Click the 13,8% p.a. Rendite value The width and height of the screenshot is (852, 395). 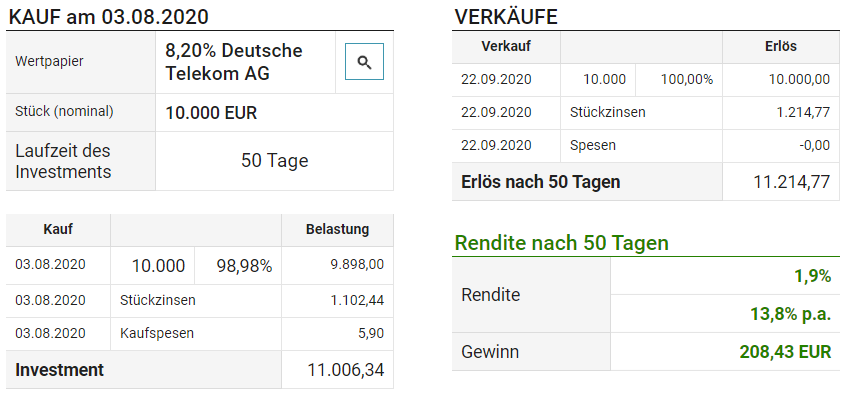click(791, 314)
